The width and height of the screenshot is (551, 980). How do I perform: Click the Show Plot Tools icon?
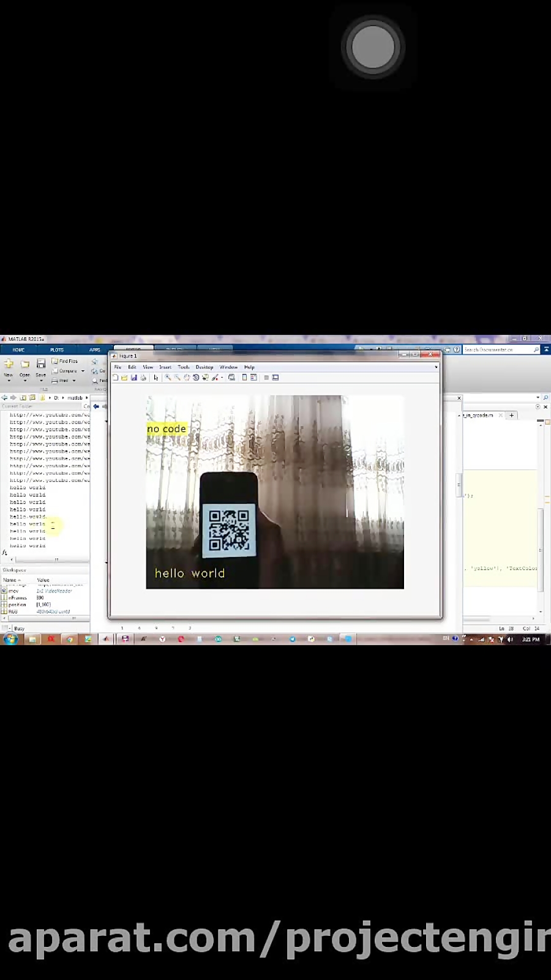click(x=275, y=378)
